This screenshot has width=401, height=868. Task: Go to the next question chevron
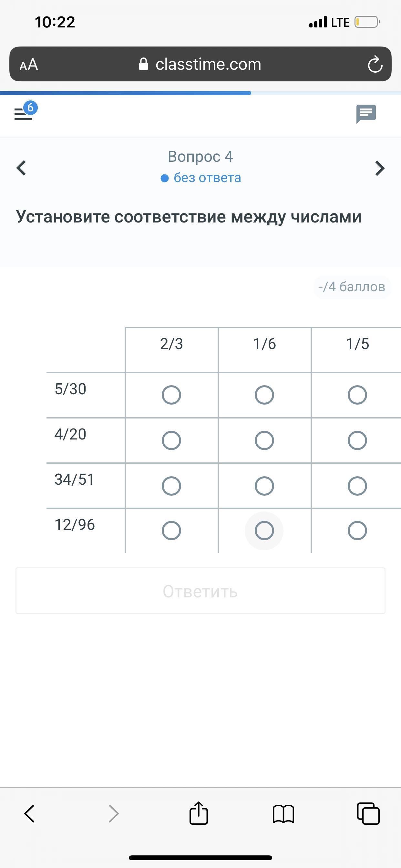380,168
